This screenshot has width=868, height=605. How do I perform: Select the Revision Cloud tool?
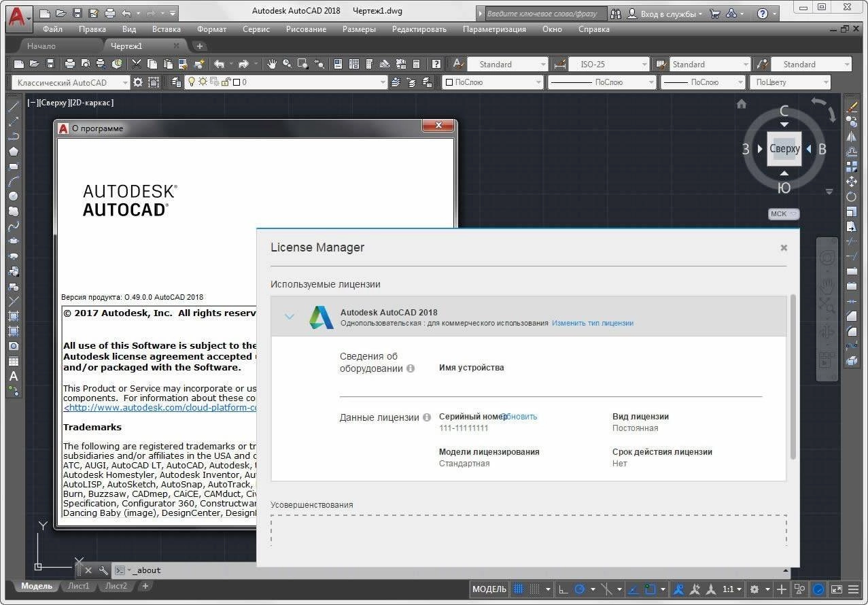tap(13, 211)
